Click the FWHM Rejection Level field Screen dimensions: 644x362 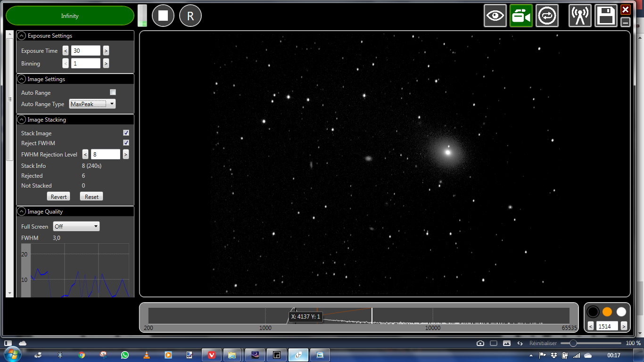tap(106, 154)
